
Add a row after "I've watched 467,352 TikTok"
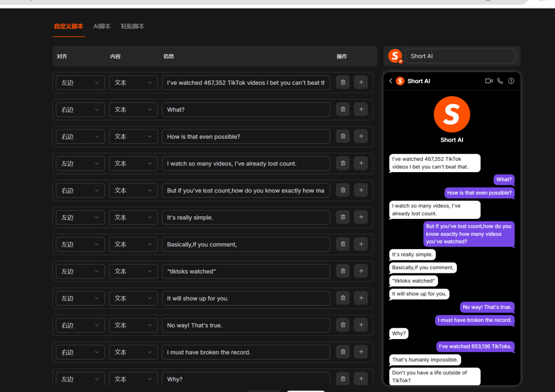tap(361, 82)
